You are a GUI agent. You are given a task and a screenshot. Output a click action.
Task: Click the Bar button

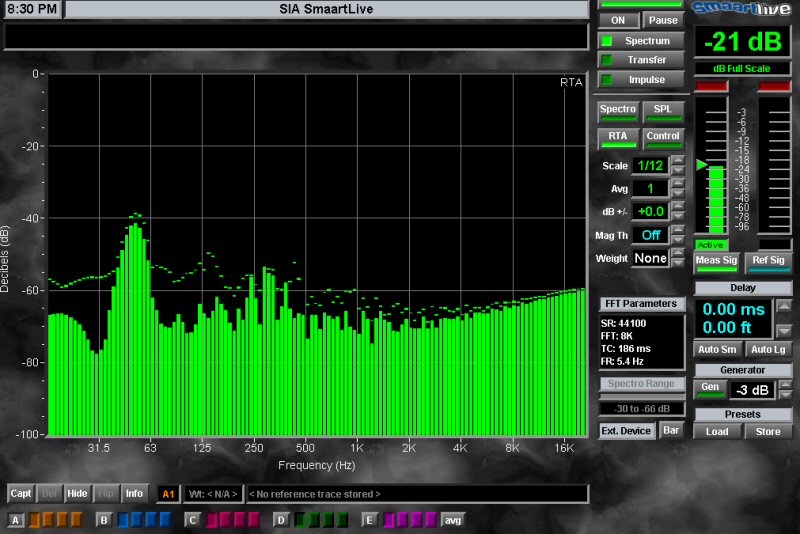point(671,430)
